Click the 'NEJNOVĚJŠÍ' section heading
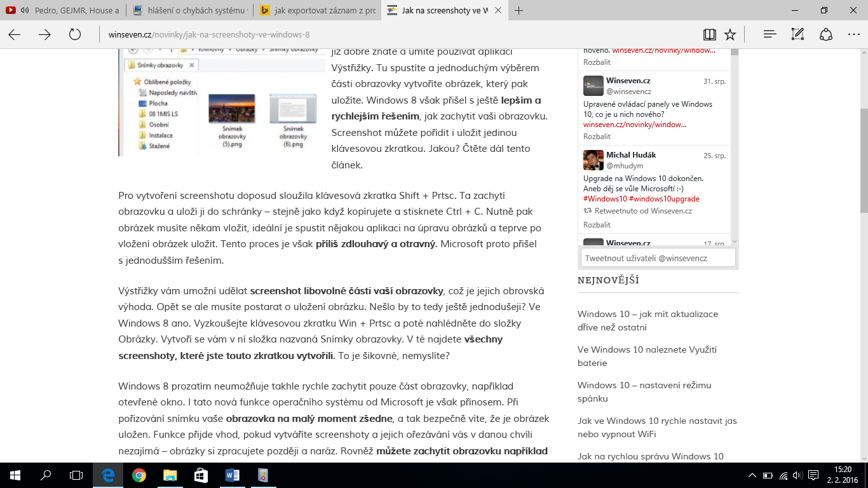The image size is (868, 488). [x=608, y=280]
